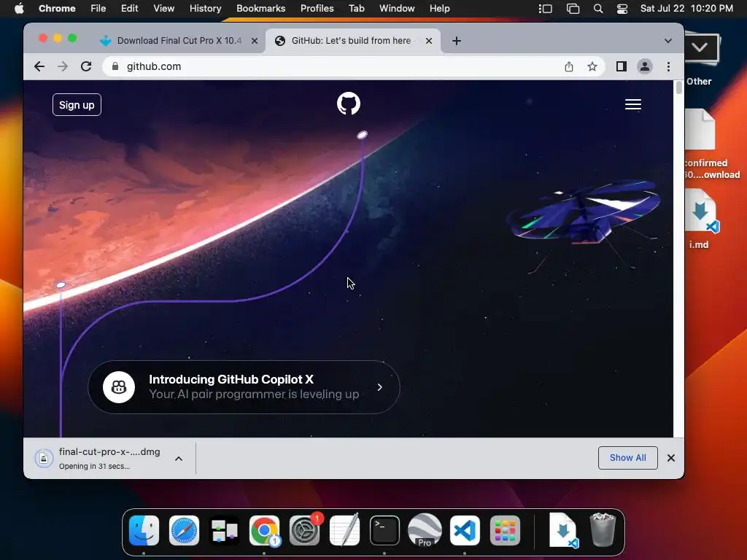
Task: Launch Safari from the Dock
Action: 184,531
